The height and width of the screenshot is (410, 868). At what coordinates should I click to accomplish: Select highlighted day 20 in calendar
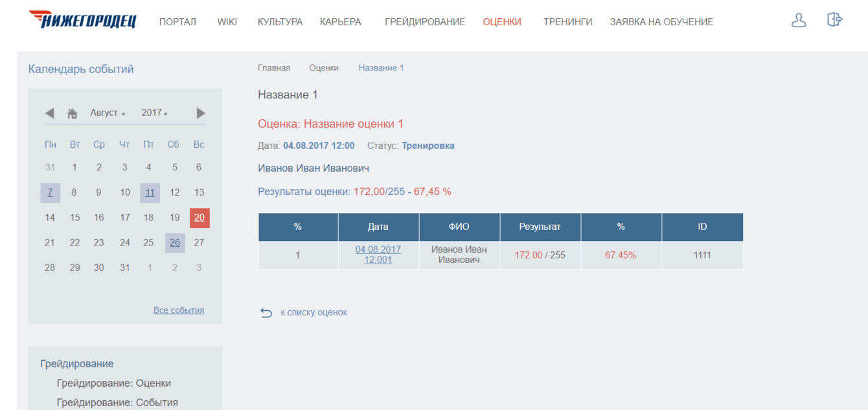pos(200,218)
